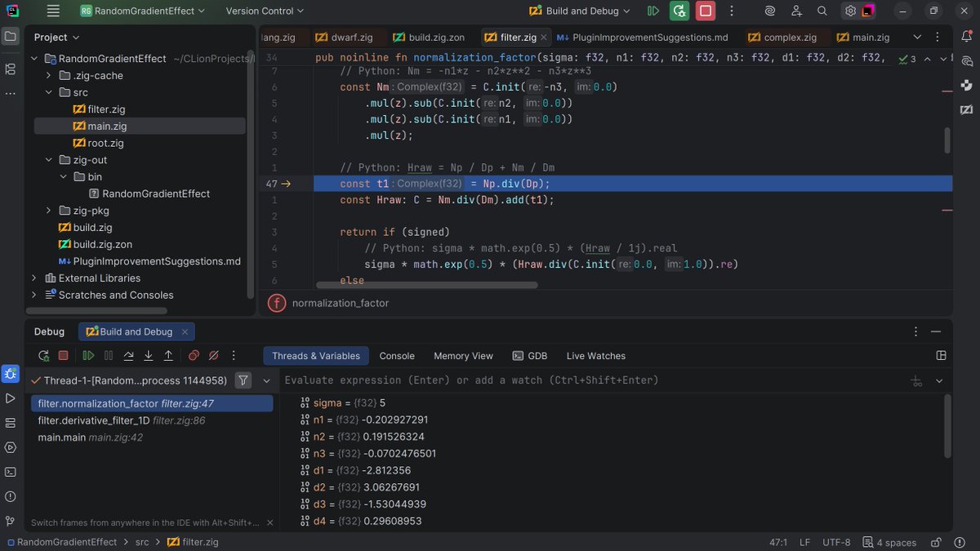Open the Project tool window icon
The image size is (980, 551).
11,37
